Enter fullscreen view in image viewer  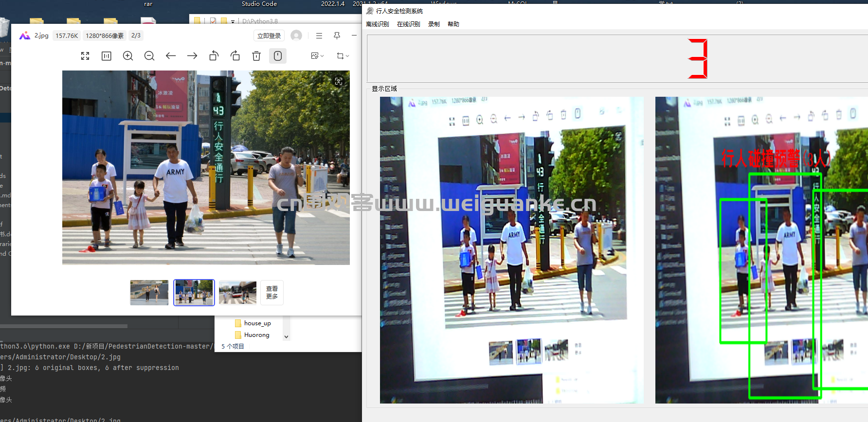coord(85,56)
